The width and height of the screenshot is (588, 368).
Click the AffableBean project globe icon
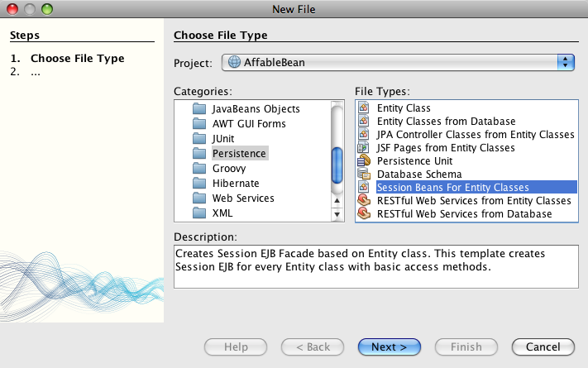[x=234, y=62]
